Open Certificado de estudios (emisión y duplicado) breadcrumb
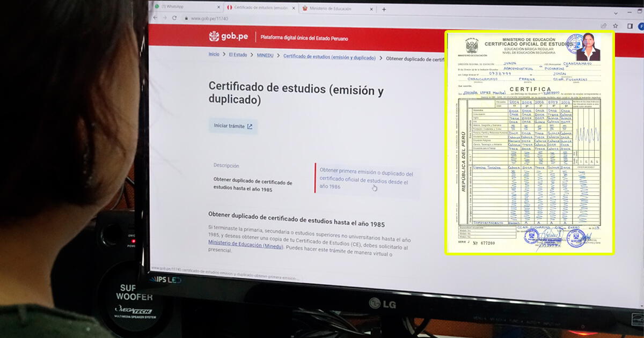This screenshot has width=644, height=338. [329, 56]
